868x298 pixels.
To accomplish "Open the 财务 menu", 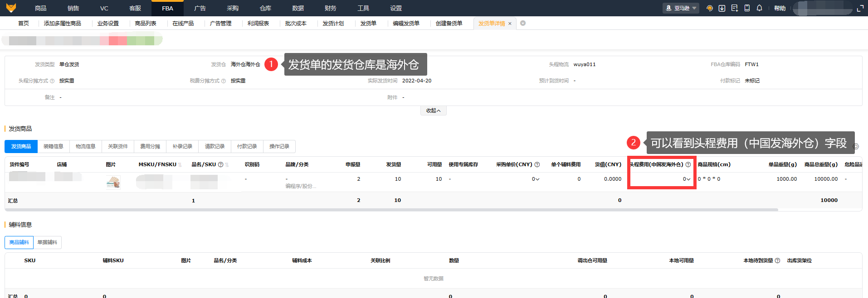I will tap(331, 8).
